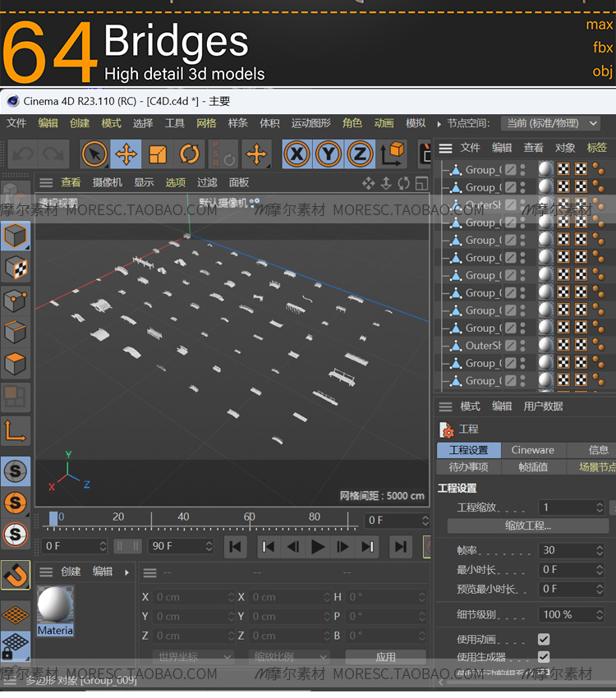Expand the 节点空间 dropdown
616x698 pixels.
coord(551,123)
